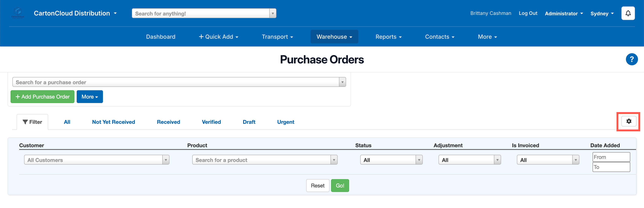Open the gear settings button
The height and width of the screenshot is (208, 644).
point(629,122)
